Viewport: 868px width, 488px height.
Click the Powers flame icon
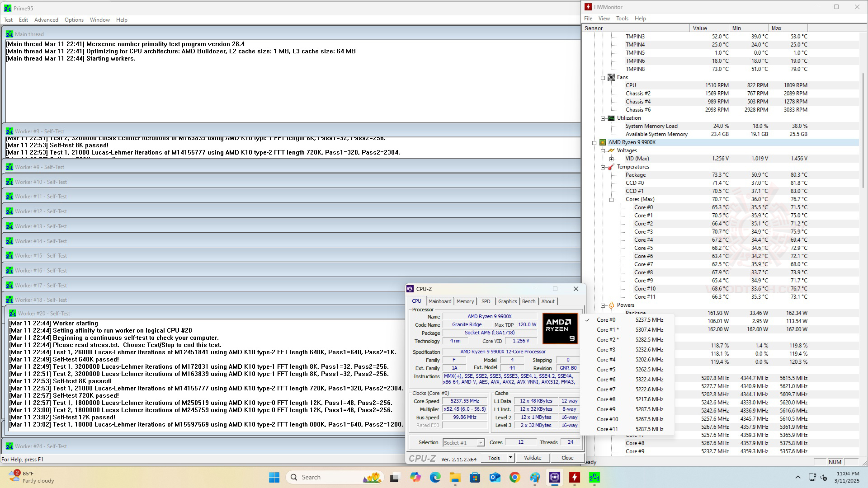pyautogui.click(x=611, y=305)
